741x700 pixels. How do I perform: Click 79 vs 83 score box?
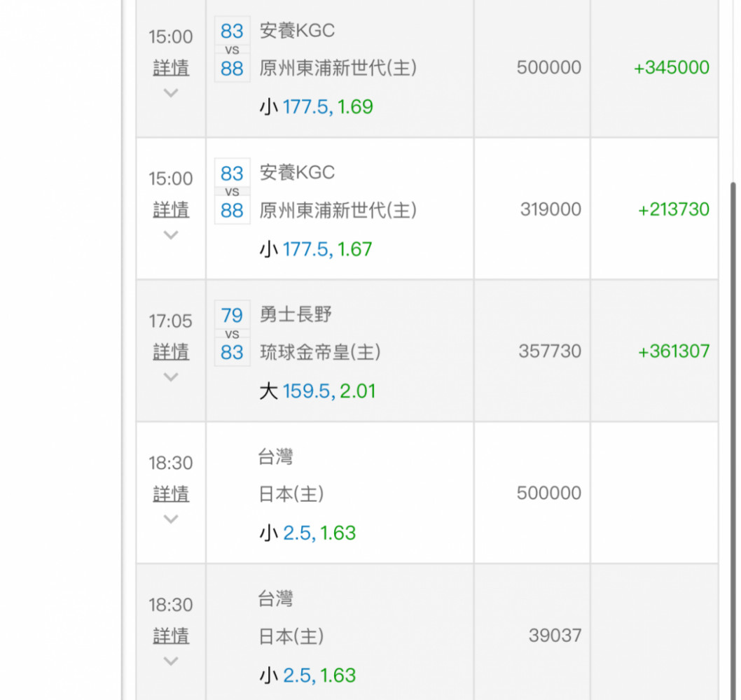[232, 334]
